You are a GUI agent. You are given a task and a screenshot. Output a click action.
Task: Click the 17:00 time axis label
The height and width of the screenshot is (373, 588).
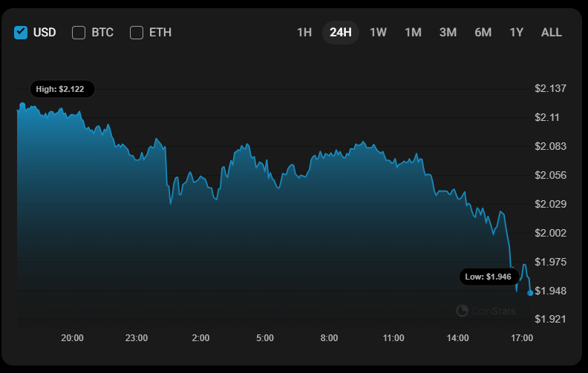[522, 338]
